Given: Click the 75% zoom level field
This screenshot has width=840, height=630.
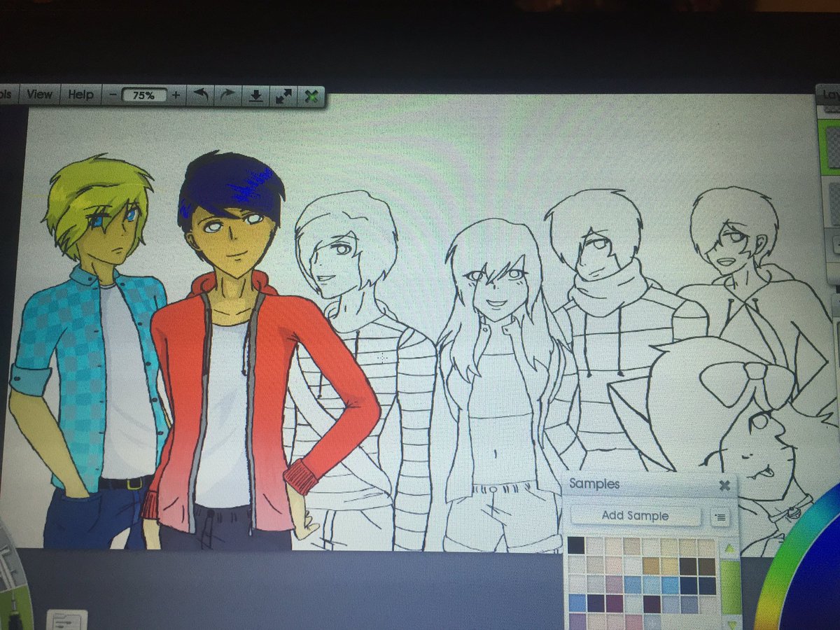Looking at the screenshot, I should pyautogui.click(x=144, y=94).
